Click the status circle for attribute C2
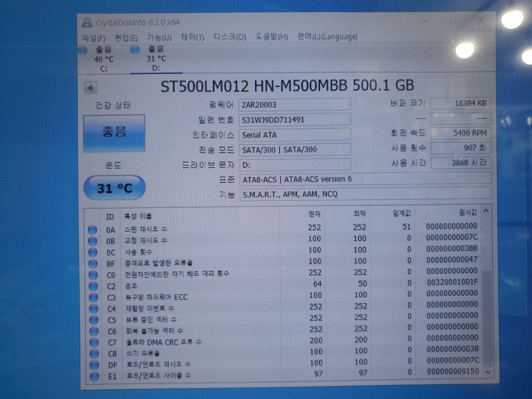 (x=93, y=286)
